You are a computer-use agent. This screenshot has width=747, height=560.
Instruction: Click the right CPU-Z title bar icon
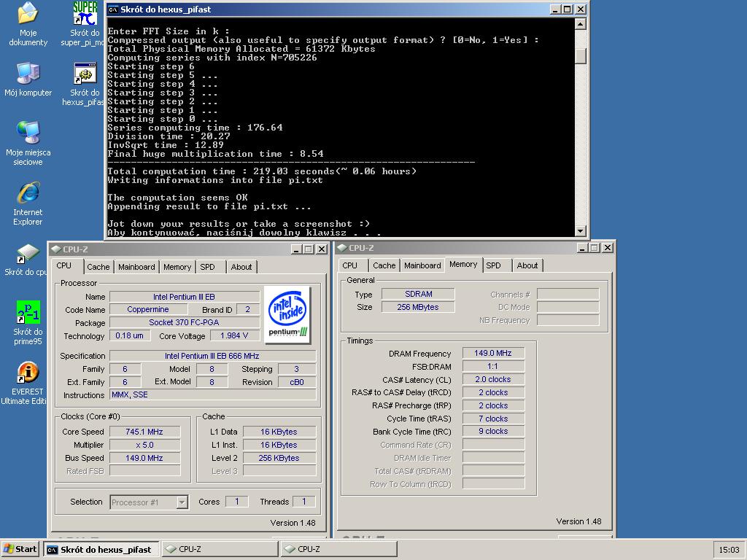342,248
